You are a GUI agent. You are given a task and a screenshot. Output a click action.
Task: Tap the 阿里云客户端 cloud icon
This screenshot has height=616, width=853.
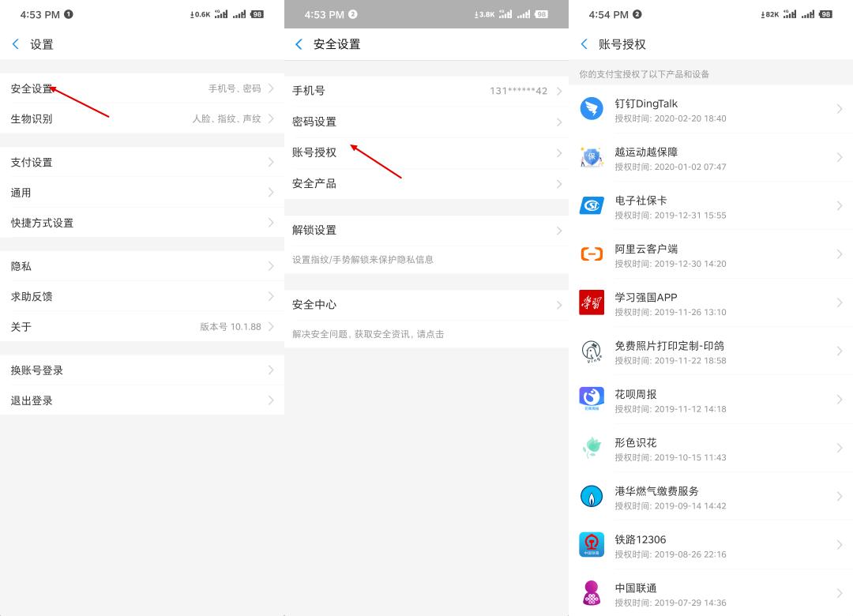[x=592, y=255]
